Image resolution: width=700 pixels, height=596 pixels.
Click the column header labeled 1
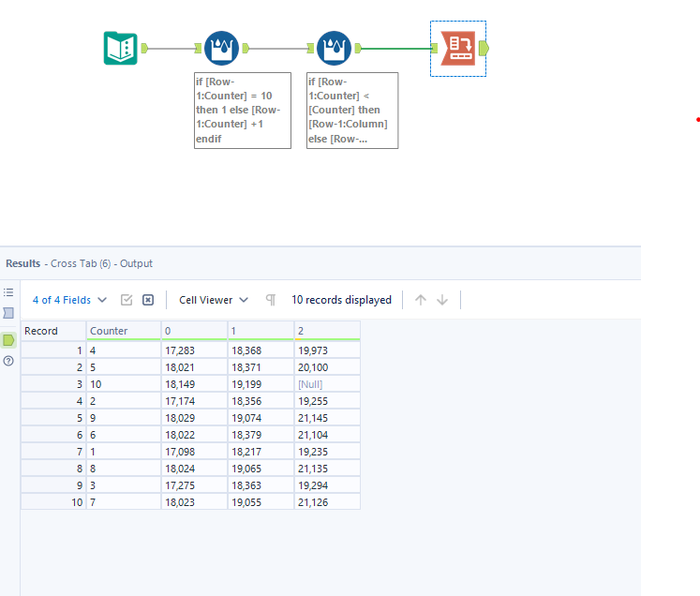pos(261,331)
